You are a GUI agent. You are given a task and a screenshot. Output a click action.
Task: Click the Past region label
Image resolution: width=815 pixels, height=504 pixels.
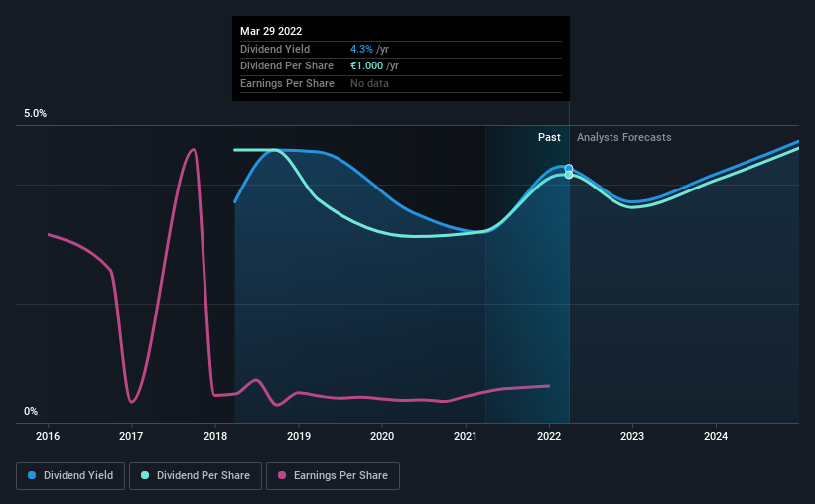[x=549, y=137]
